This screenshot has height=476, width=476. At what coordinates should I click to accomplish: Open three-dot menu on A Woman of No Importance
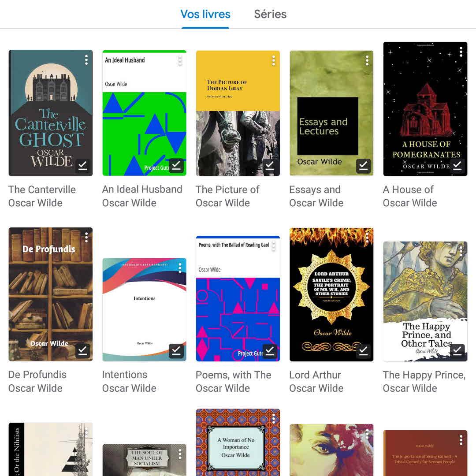274,419
